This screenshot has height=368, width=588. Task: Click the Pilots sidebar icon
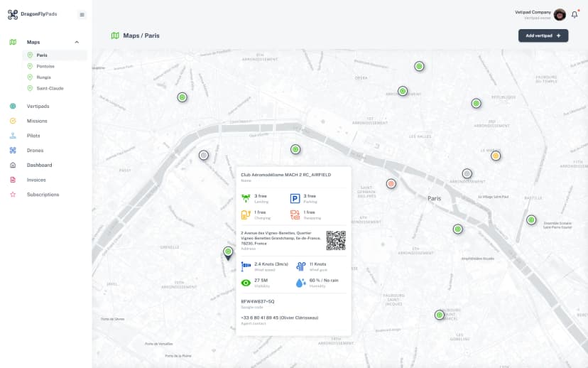(13, 136)
